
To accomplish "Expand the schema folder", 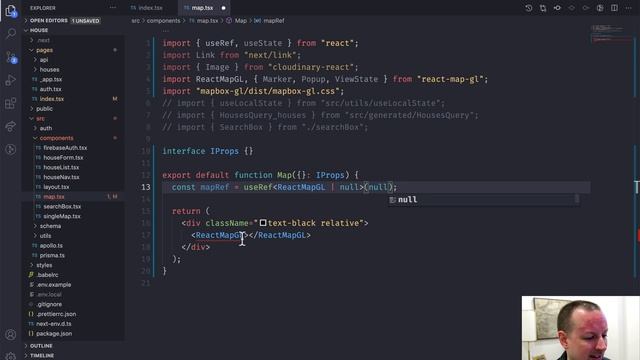I will 50,226.
